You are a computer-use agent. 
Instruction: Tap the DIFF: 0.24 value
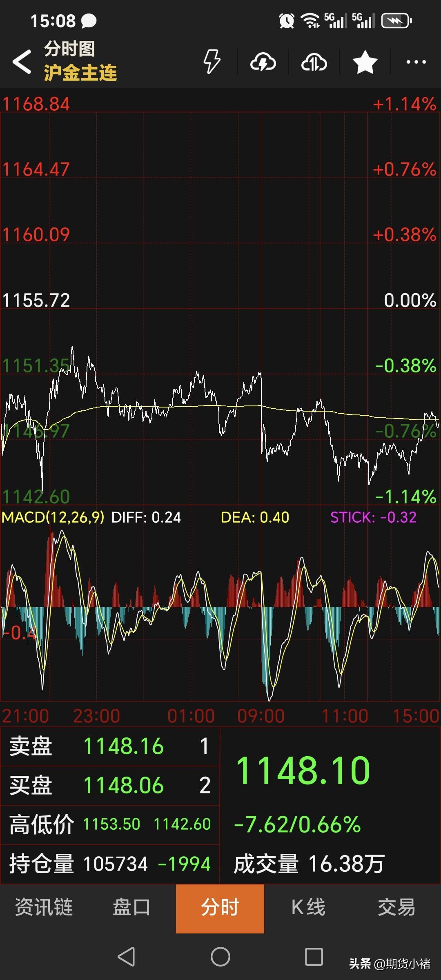pyautogui.click(x=146, y=517)
